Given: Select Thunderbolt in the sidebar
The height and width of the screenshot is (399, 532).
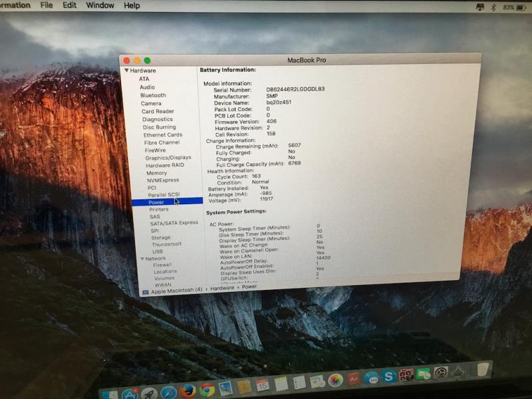Looking at the screenshot, I should 166,244.
